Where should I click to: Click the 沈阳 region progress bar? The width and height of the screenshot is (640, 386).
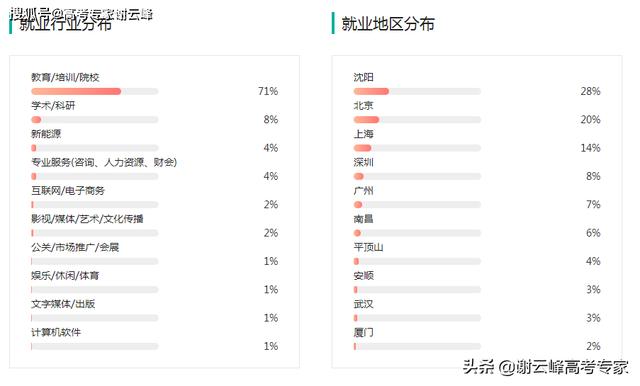[417, 91]
